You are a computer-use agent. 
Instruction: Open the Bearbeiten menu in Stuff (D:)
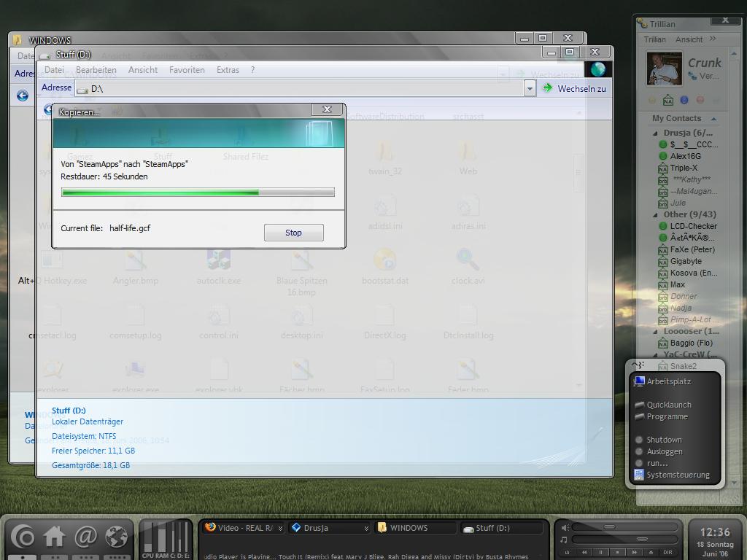point(96,70)
